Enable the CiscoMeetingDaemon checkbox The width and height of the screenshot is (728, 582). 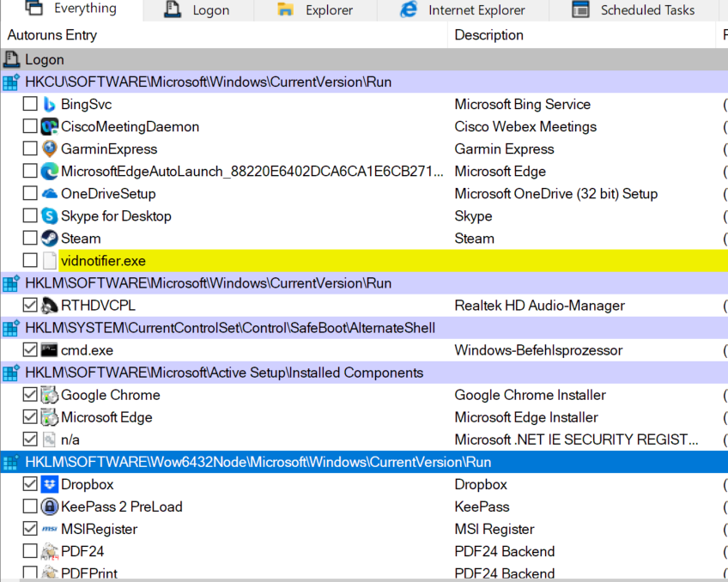30,126
